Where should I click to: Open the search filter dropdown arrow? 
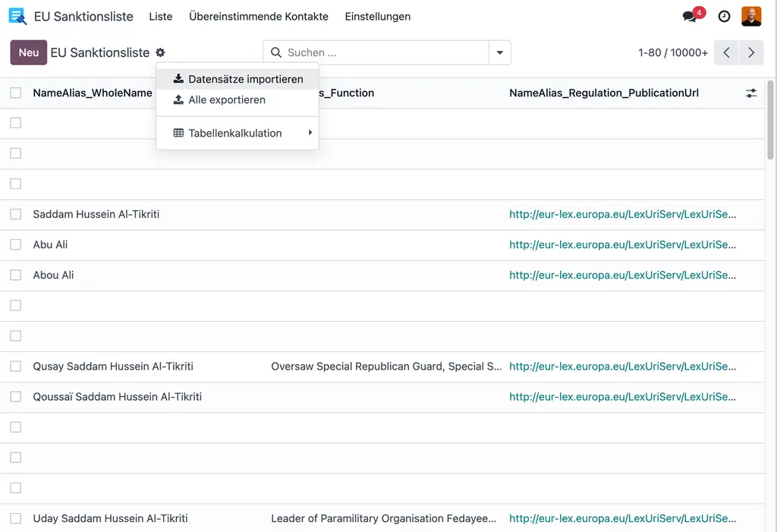coord(499,52)
